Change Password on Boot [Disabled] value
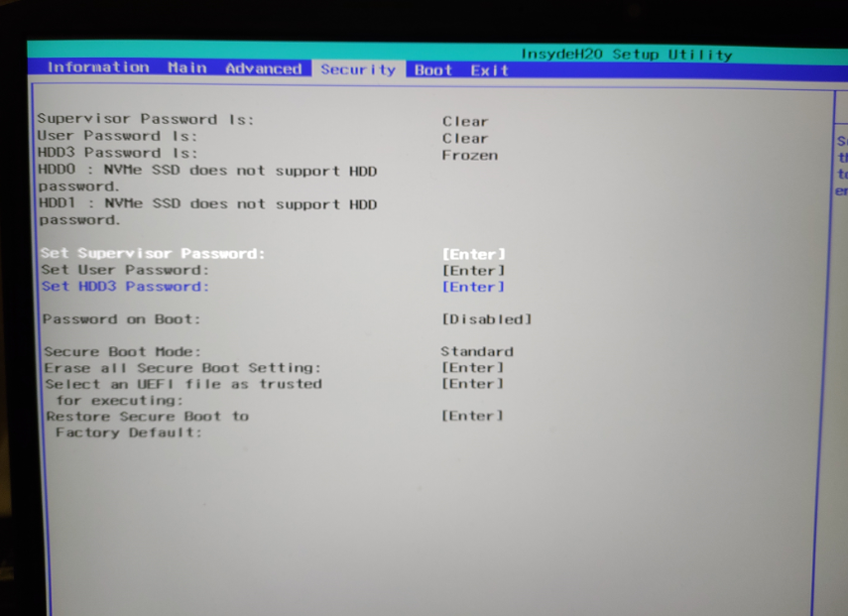Image resolution: width=848 pixels, height=616 pixels. pyautogui.click(x=487, y=319)
